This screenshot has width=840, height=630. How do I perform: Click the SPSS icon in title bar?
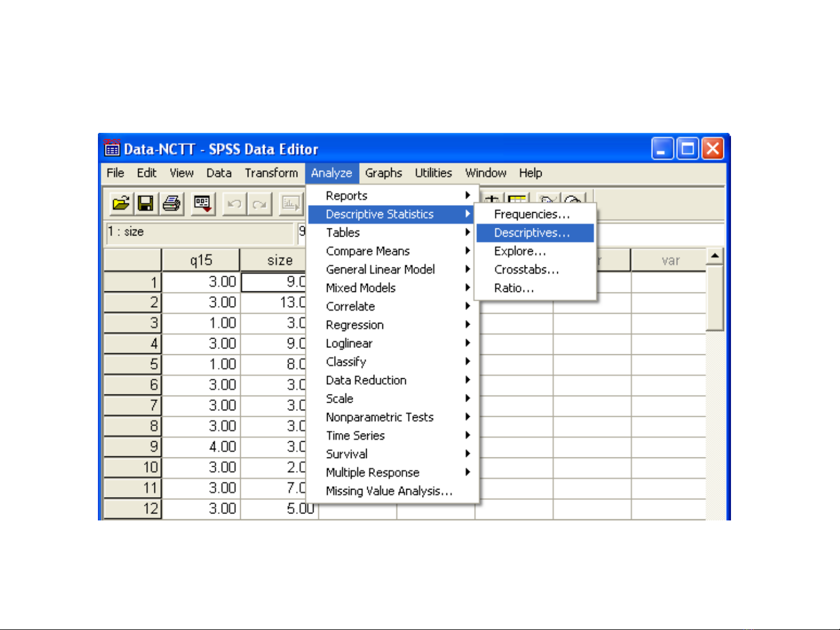click(112, 149)
